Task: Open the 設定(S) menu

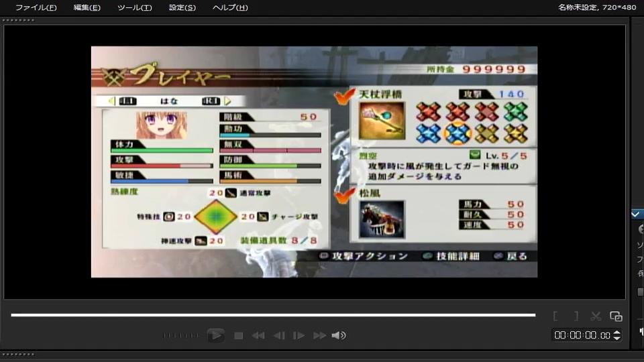Action: tap(182, 7)
